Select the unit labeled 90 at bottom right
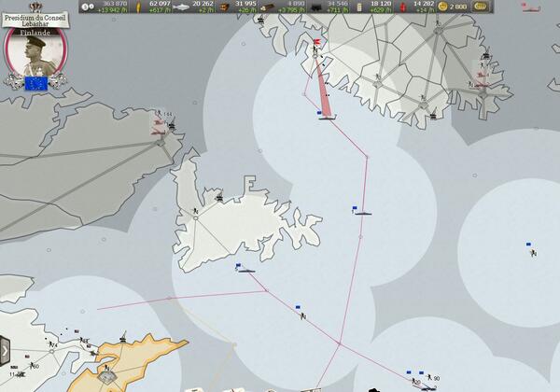The height and width of the screenshot is (392, 560). pyautogui.click(x=432, y=378)
